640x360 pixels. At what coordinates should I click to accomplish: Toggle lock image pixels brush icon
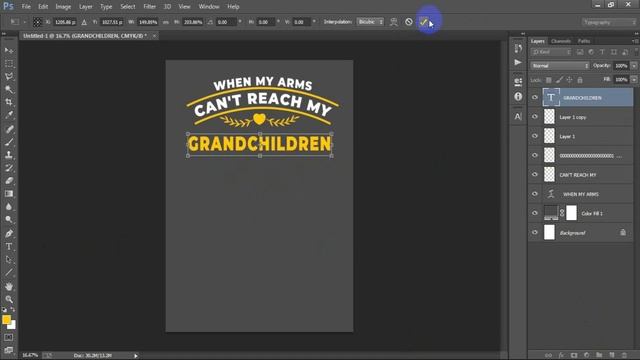point(559,80)
